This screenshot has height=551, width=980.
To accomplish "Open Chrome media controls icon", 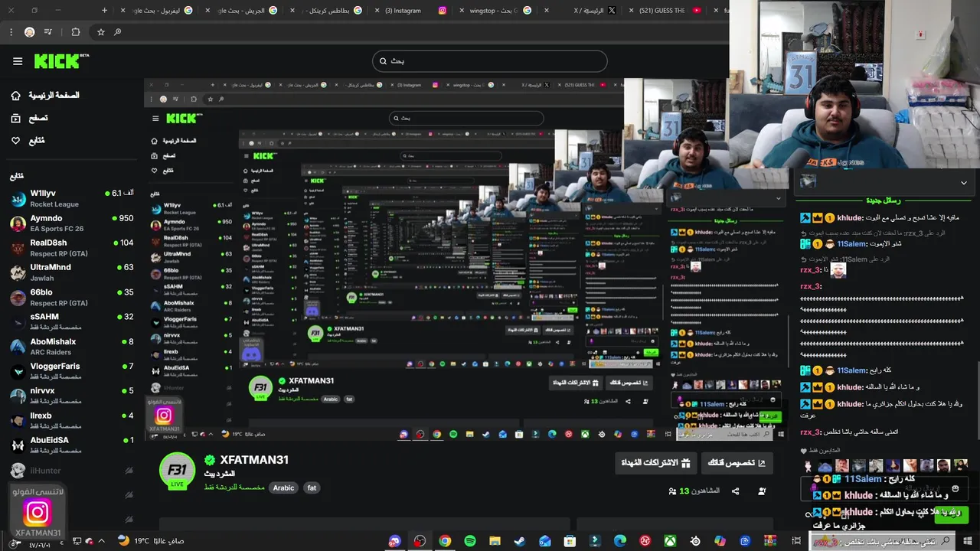I will pos(49,32).
